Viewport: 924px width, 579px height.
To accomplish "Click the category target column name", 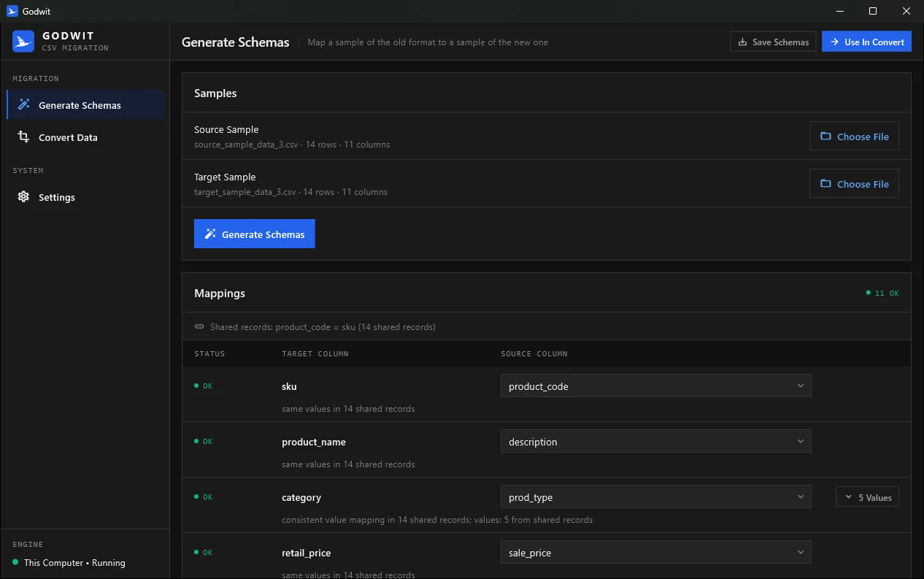I will click(301, 497).
